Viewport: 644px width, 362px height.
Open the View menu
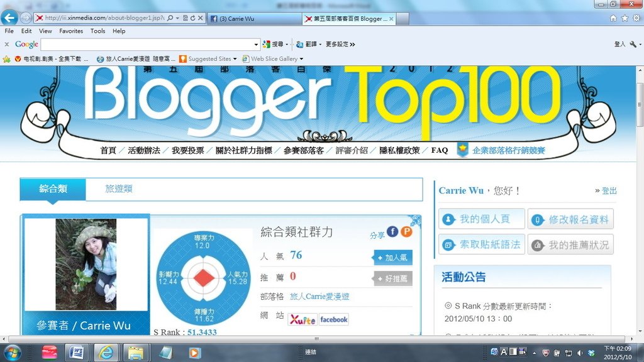(45, 31)
